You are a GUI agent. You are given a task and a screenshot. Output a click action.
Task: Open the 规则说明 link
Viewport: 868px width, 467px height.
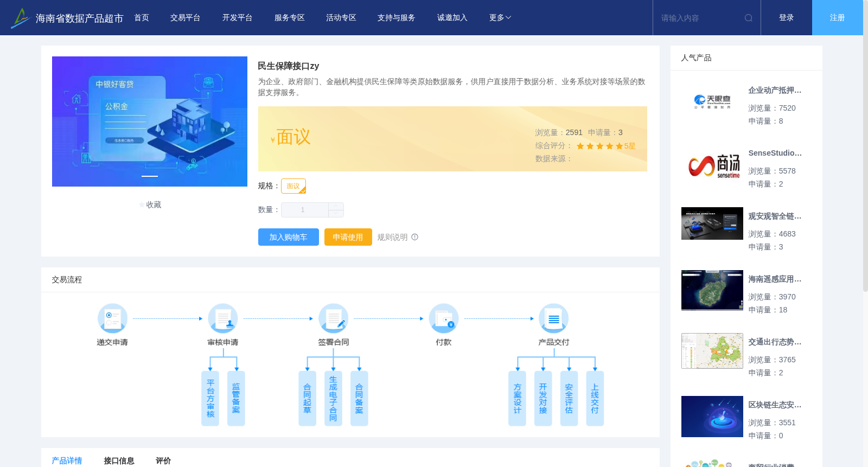point(392,237)
